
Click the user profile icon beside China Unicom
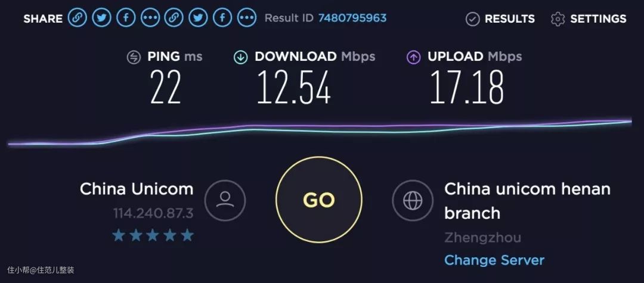click(225, 201)
